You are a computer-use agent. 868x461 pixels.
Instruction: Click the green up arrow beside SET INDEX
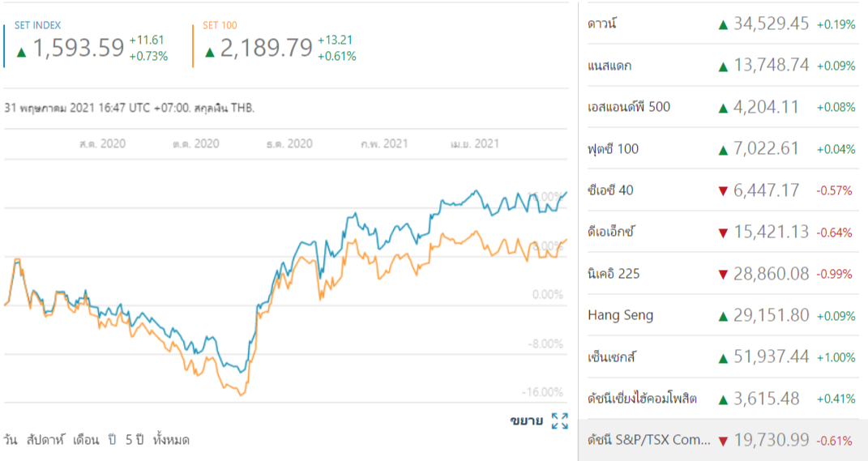[21, 52]
